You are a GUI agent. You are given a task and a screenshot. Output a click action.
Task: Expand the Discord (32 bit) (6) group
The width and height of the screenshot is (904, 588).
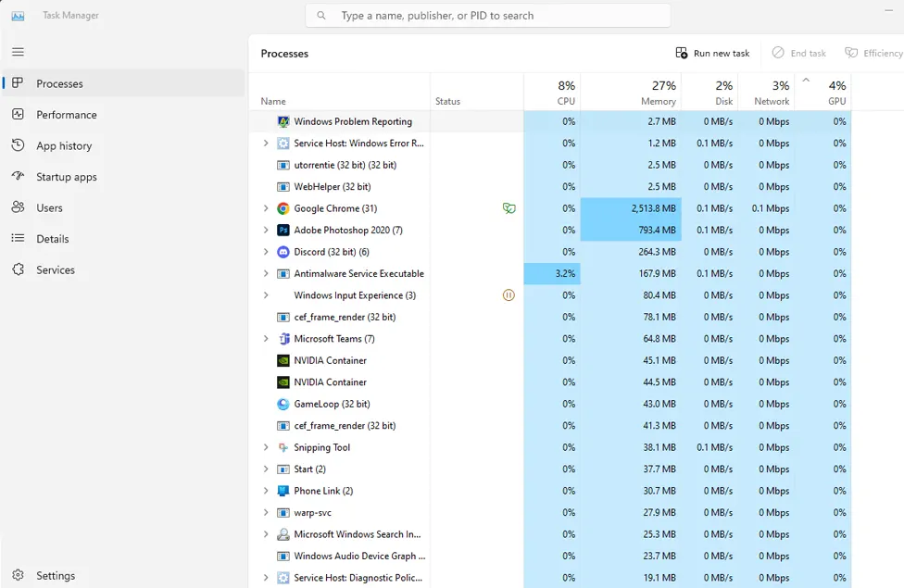coord(266,252)
